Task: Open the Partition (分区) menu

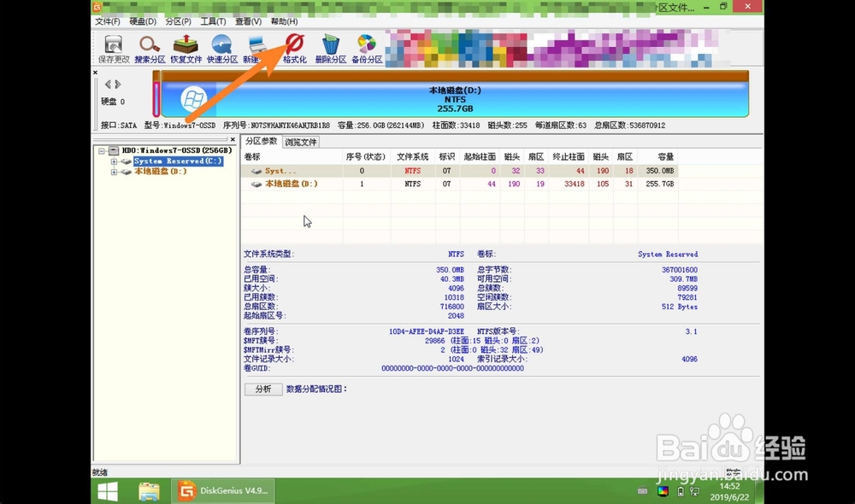Action: 179,21
